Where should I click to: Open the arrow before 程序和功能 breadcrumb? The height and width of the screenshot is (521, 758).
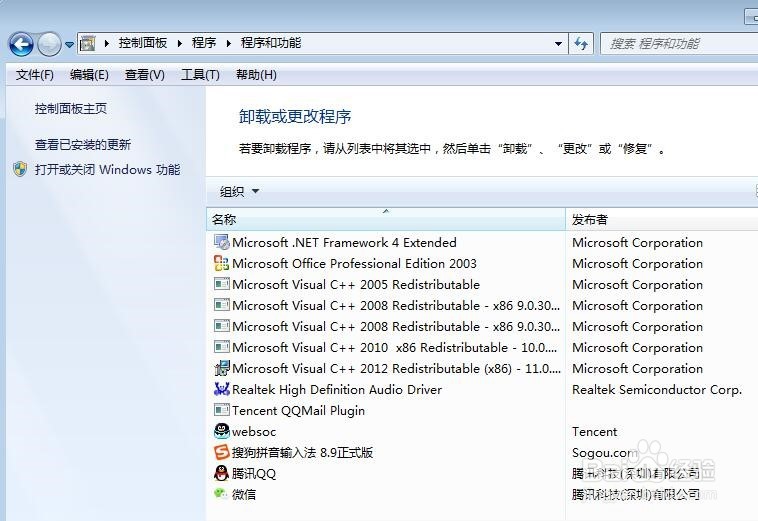229,43
